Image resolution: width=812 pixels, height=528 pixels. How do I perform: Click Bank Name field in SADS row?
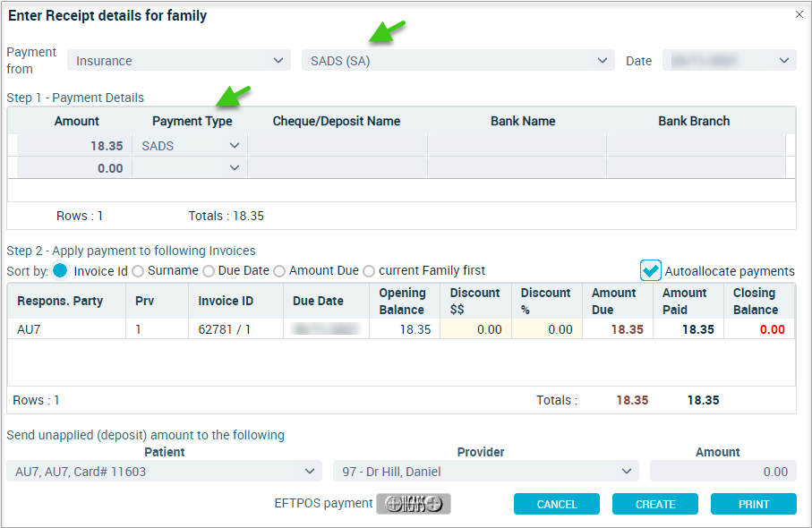(x=517, y=146)
